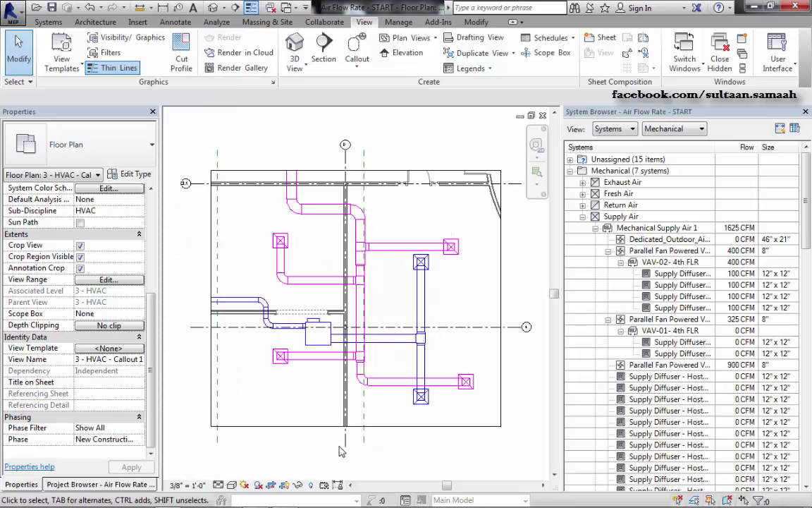The width and height of the screenshot is (812, 508).
Task: Click the keyword search input field
Action: (510, 8)
